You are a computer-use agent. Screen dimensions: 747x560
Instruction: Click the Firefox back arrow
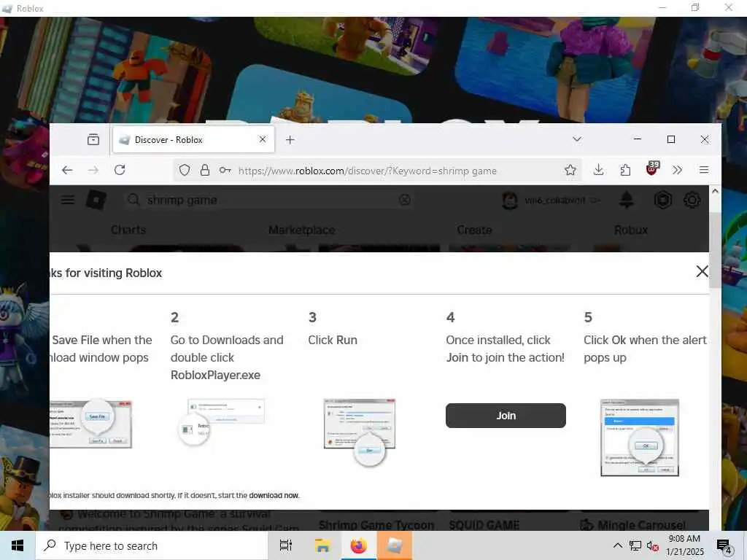pos(67,170)
